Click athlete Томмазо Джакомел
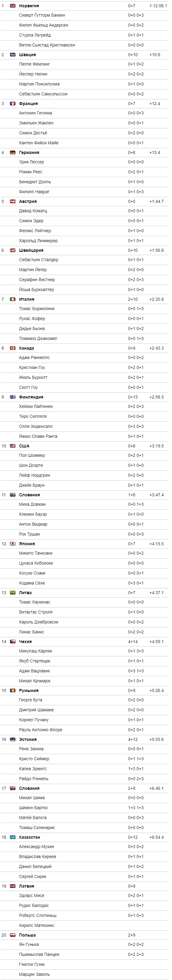 [x=38, y=338]
